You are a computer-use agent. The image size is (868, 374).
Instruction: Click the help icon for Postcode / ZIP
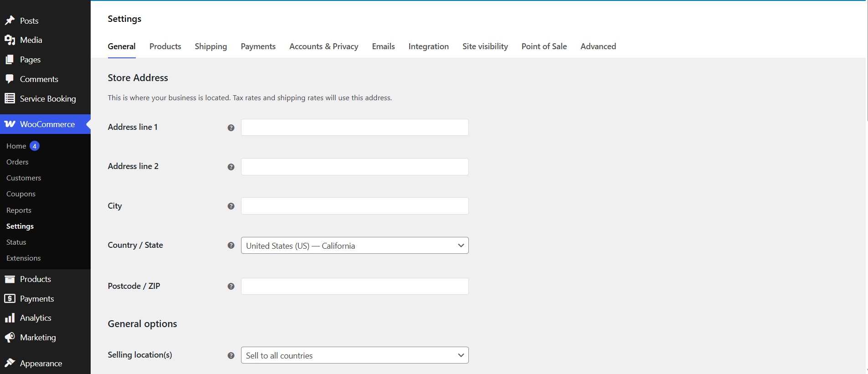(x=231, y=287)
